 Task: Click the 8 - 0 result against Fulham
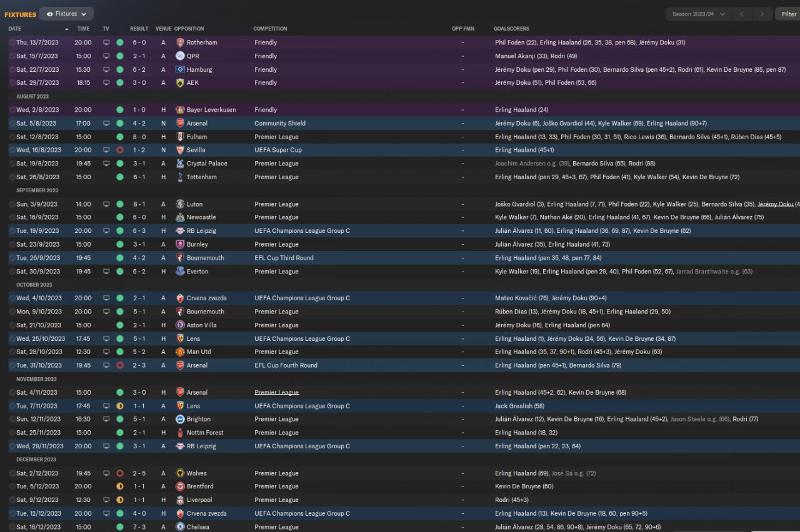click(x=139, y=137)
